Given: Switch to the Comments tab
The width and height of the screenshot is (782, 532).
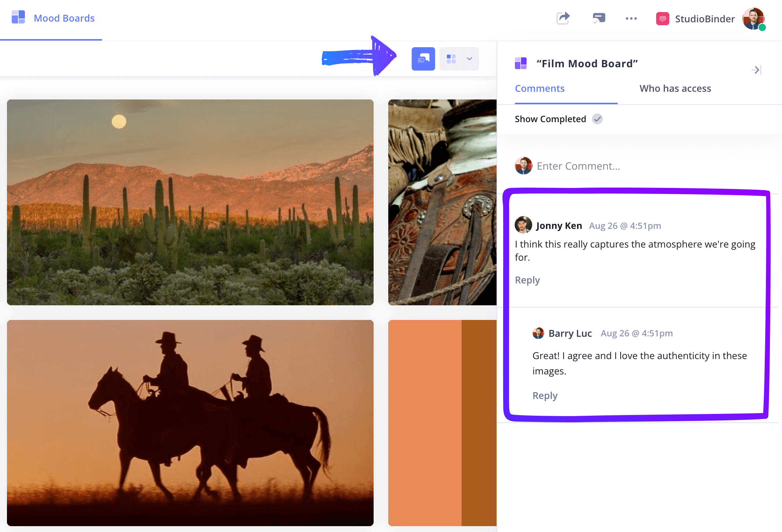Looking at the screenshot, I should (539, 88).
